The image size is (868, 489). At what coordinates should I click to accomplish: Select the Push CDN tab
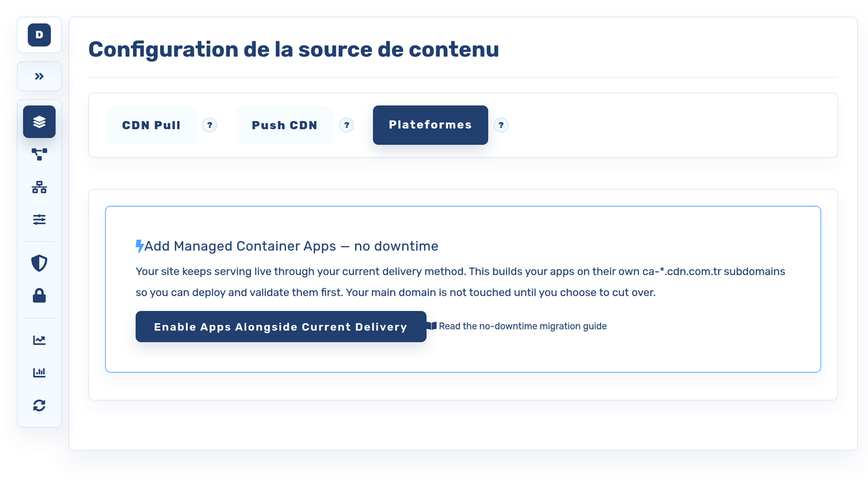(x=284, y=125)
